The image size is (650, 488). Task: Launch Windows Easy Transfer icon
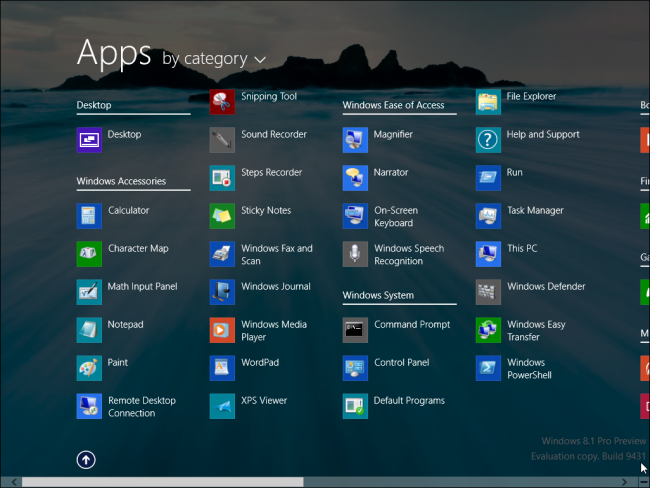point(488,330)
